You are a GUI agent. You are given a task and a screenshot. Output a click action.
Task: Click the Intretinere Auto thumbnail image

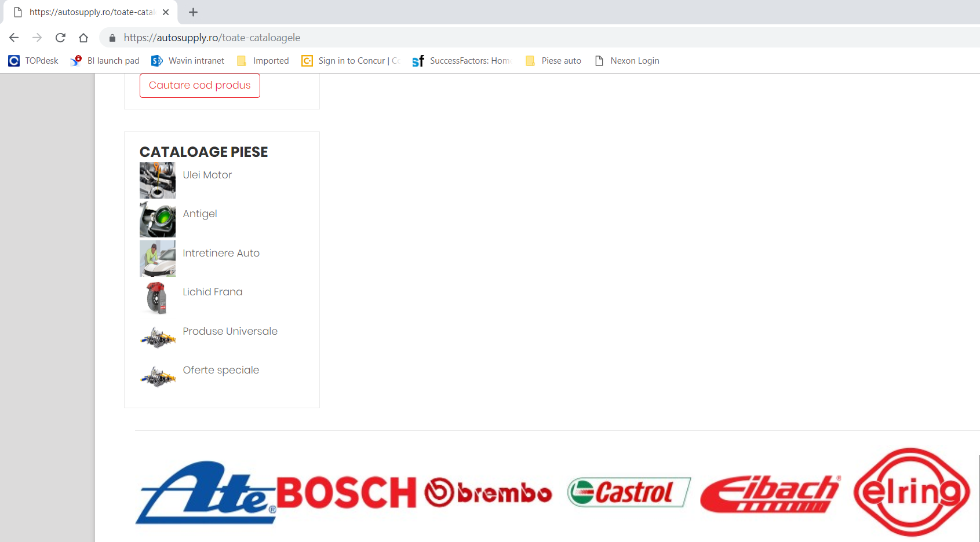point(158,258)
